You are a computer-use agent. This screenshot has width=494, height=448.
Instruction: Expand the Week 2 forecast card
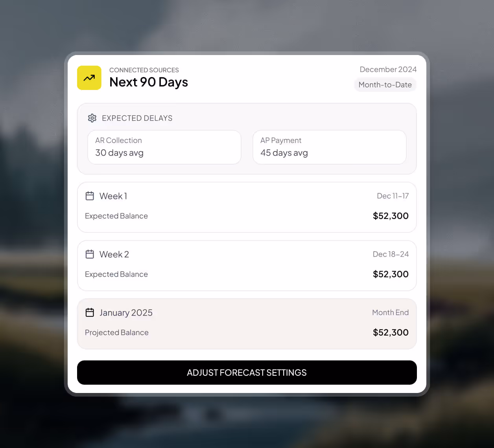coord(247,266)
